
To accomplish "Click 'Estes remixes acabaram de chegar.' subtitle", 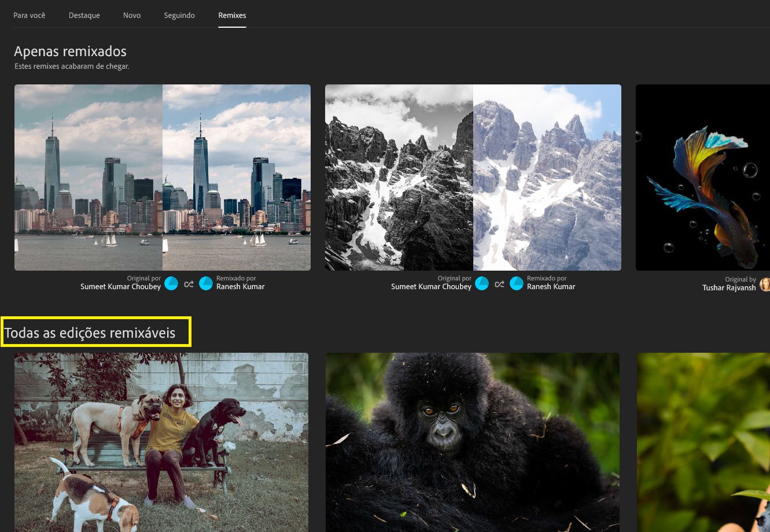I will tap(72, 66).
